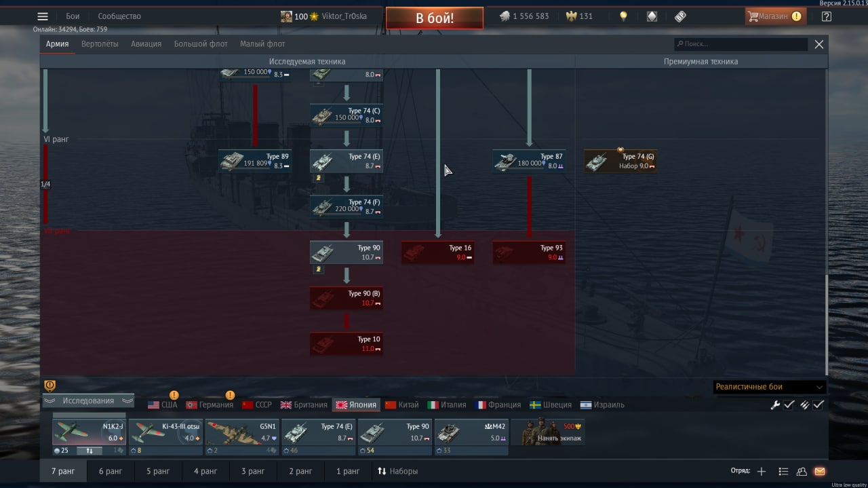Open the warbonds diamond icon

click(652, 16)
